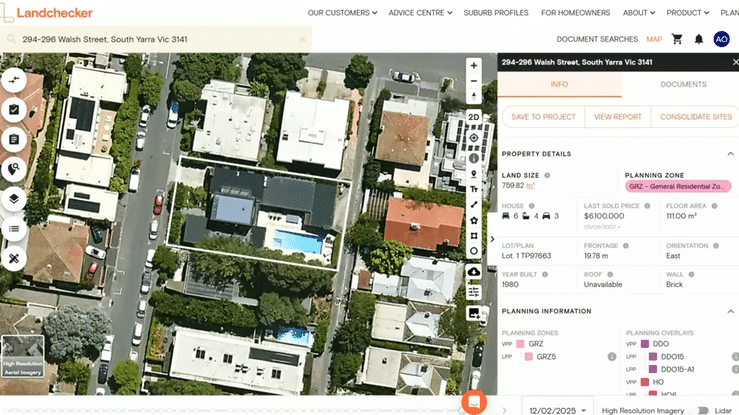Click the GRZ pink zone swatch

520,344
